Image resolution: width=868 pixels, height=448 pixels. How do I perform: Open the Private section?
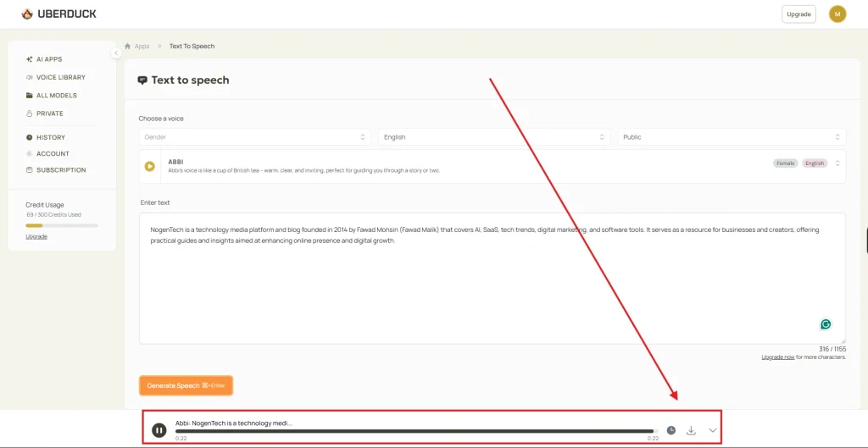click(x=44, y=113)
